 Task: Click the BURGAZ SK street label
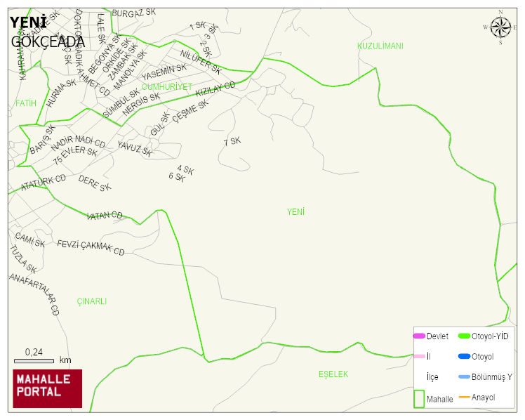(133, 13)
